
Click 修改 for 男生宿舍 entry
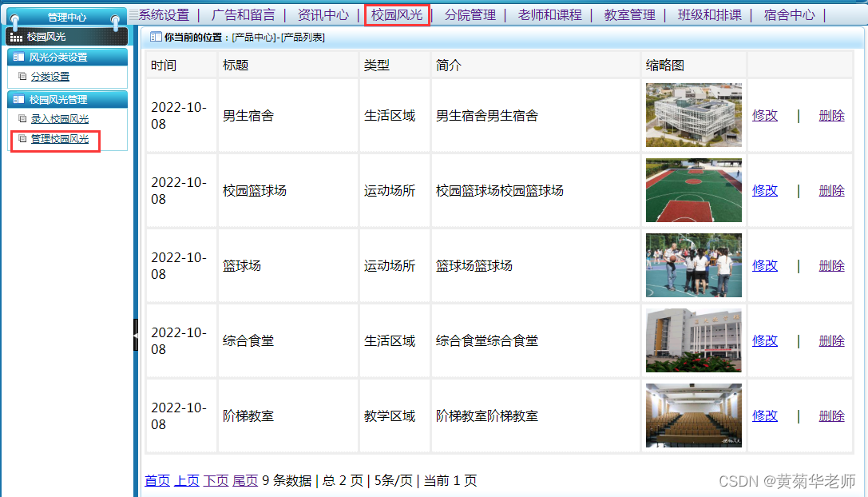pos(764,115)
